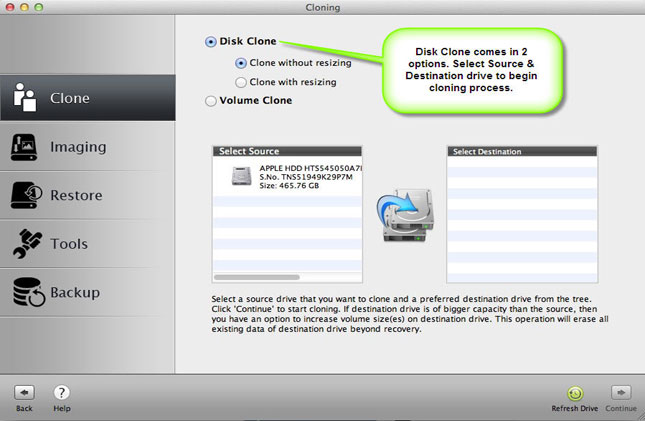Click the source list horizontal scrollbar

tap(257, 277)
